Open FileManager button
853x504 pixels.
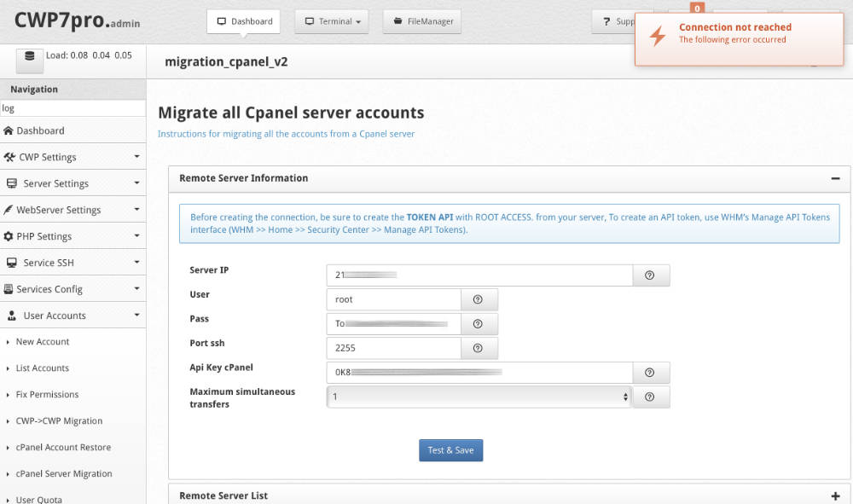422,22
